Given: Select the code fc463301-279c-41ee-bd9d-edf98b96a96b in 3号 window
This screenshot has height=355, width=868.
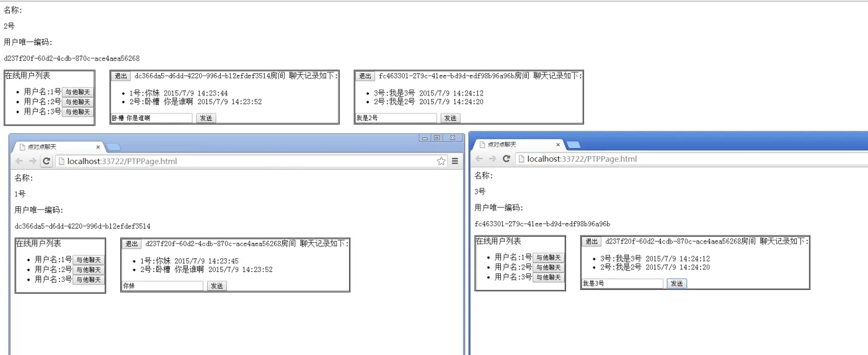Looking at the screenshot, I should 542,224.
